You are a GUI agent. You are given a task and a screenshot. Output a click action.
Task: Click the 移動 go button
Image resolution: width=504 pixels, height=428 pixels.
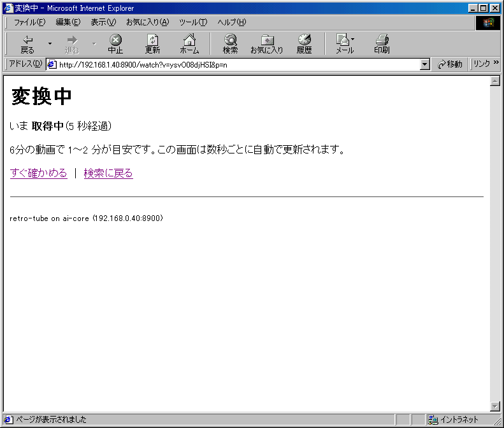click(x=450, y=64)
